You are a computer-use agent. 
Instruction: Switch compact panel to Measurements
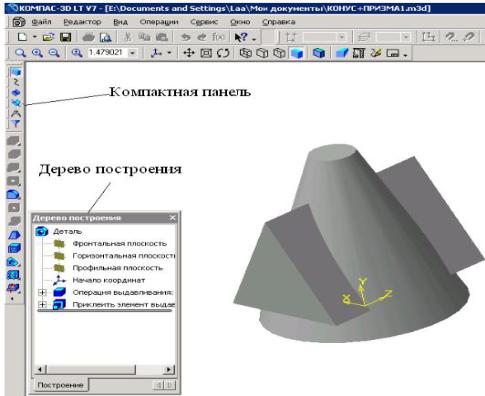coord(15,113)
